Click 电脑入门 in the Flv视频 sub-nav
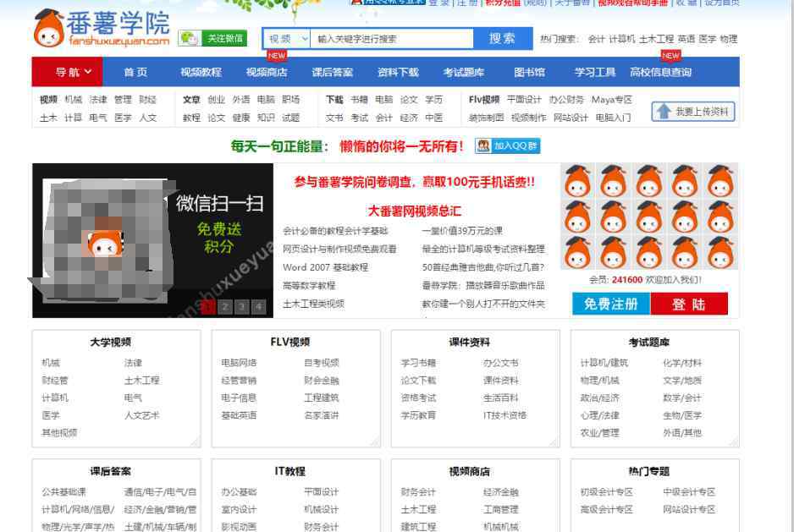The width and height of the screenshot is (794, 532). point(613,118)
